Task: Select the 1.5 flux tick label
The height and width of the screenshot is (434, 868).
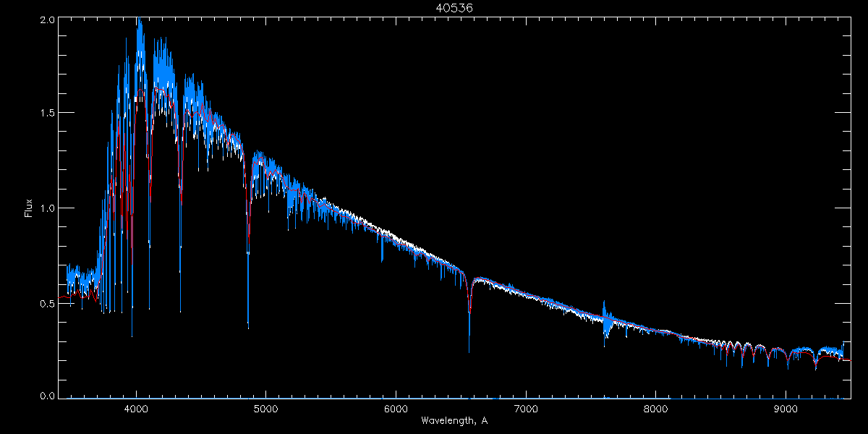Action: [x=48, y=114]
